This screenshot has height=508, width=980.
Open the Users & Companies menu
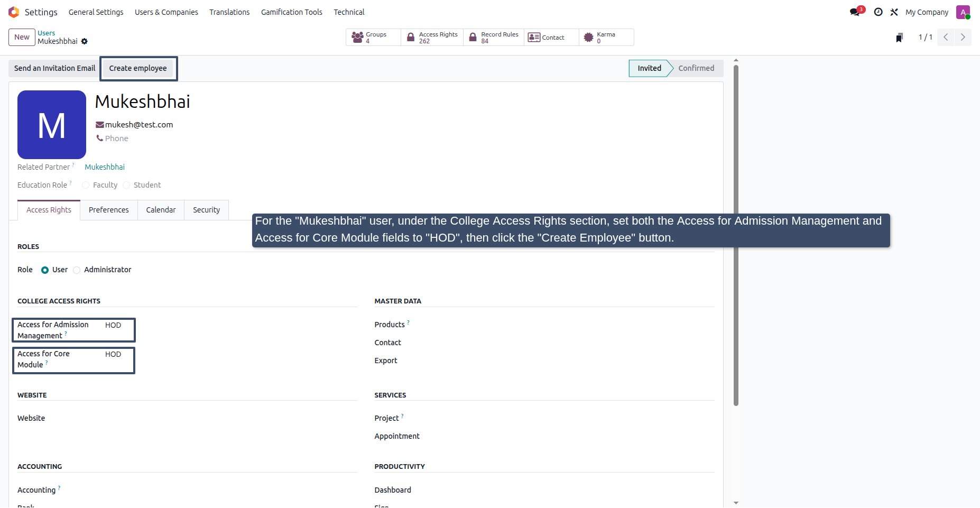[166, 12]
